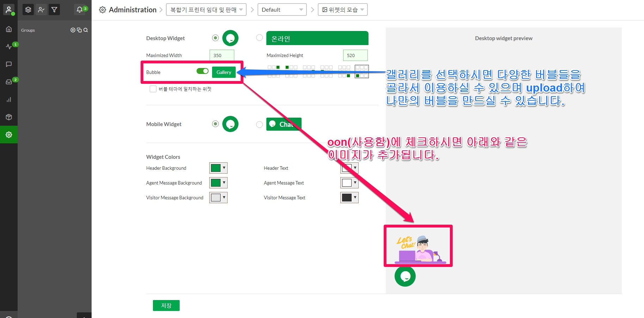Open the Header Background color swatch
644x318 pixels.
tap(218, 168)
